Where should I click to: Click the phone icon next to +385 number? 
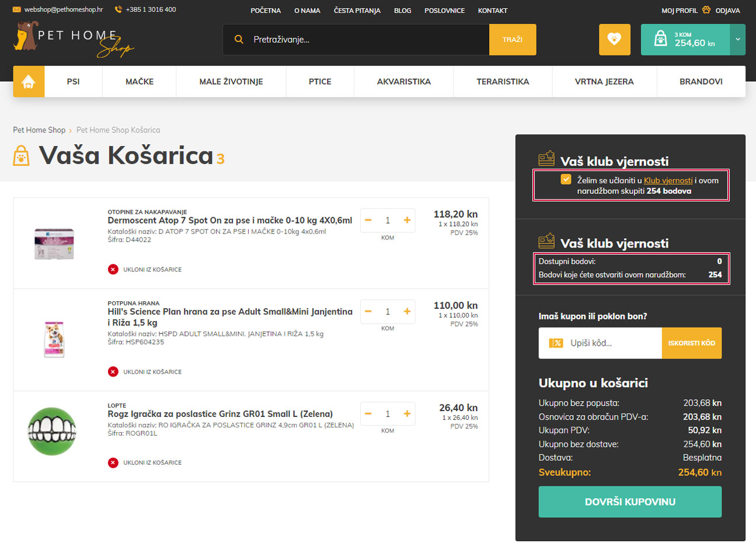119,9
